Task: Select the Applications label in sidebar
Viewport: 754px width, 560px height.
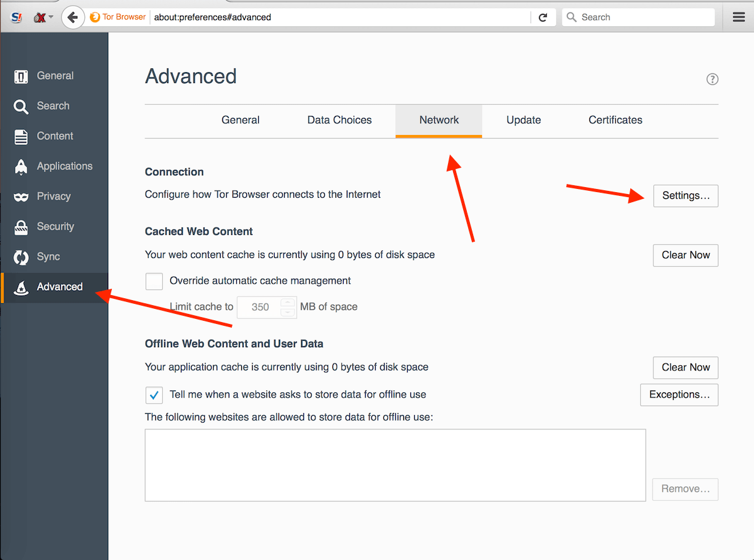Action: point(65,166)
